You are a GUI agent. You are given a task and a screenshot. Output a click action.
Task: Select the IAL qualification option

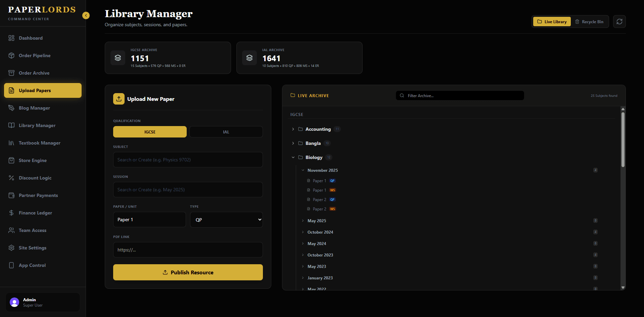click(x=226, y=132)
